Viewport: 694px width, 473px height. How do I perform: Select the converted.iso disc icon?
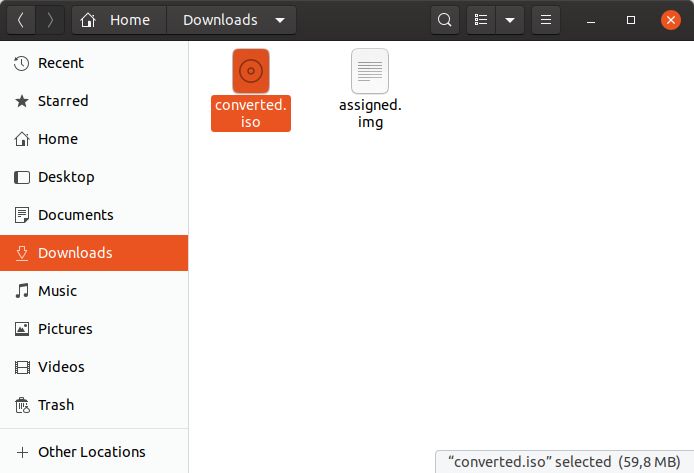pos(250,71)
